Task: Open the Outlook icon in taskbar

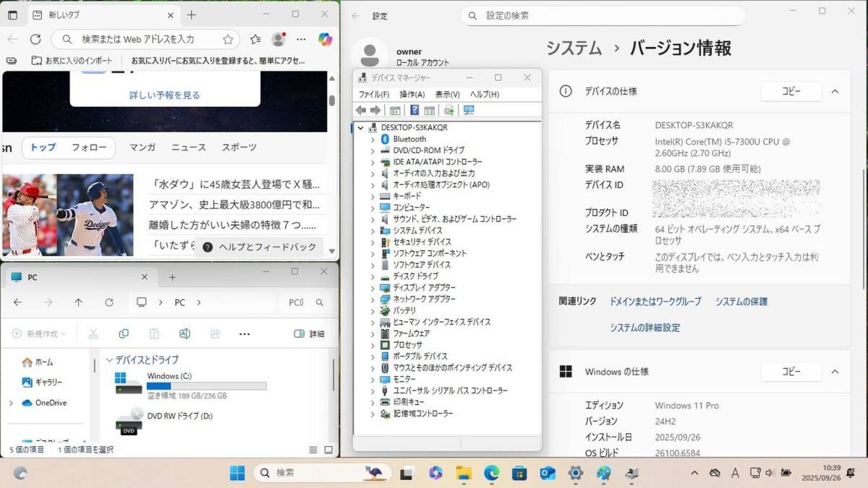Action: tap(548, 473)
